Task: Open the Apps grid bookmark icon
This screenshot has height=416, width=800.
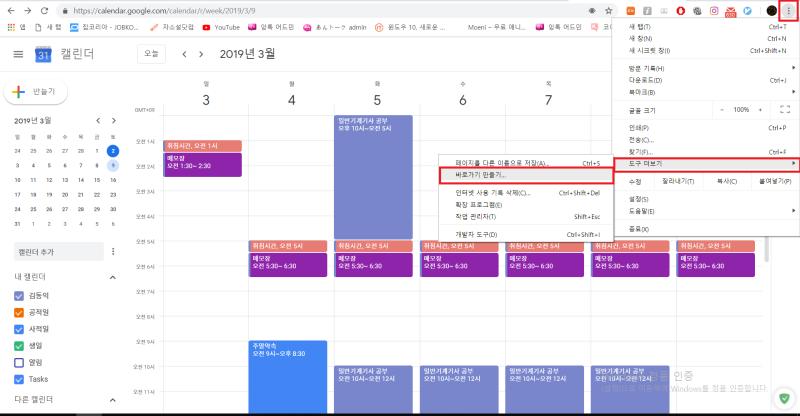Action: coord(11,27)
